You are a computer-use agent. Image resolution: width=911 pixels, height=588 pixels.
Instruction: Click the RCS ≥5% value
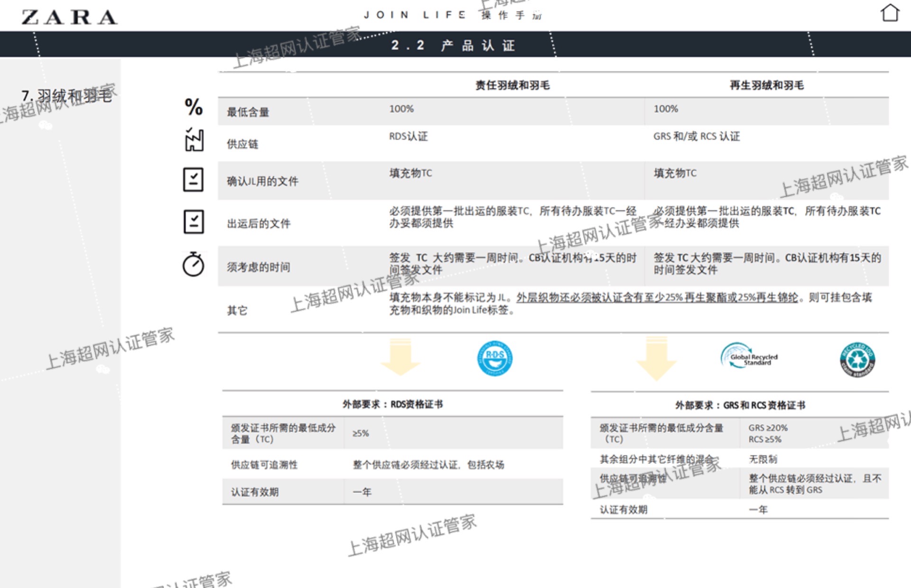coord(765,440)
